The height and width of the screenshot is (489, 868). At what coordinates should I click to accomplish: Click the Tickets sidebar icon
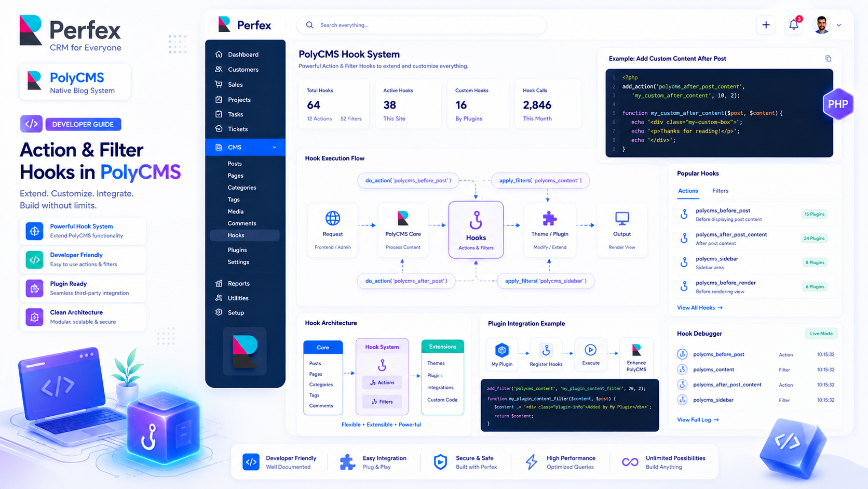pyautogui.click(x=219, y=129)
